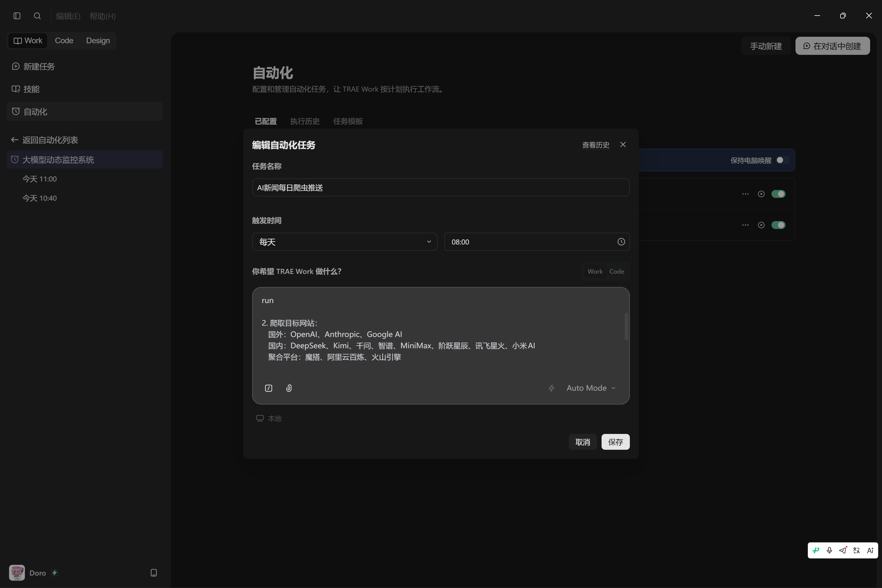Click the paperclip attachment icon
This screenshot has width=882, height=588.
[289, 388]
